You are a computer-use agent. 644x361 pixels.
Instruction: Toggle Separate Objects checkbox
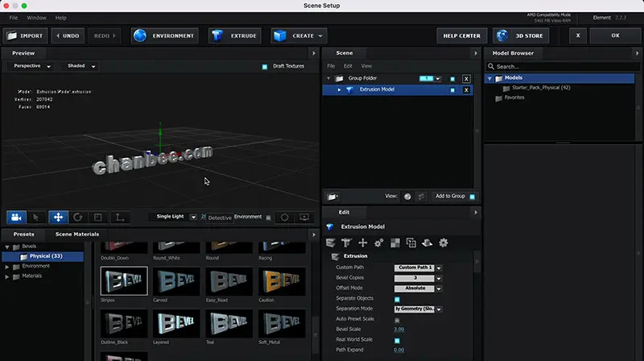[x=397, y=299]
